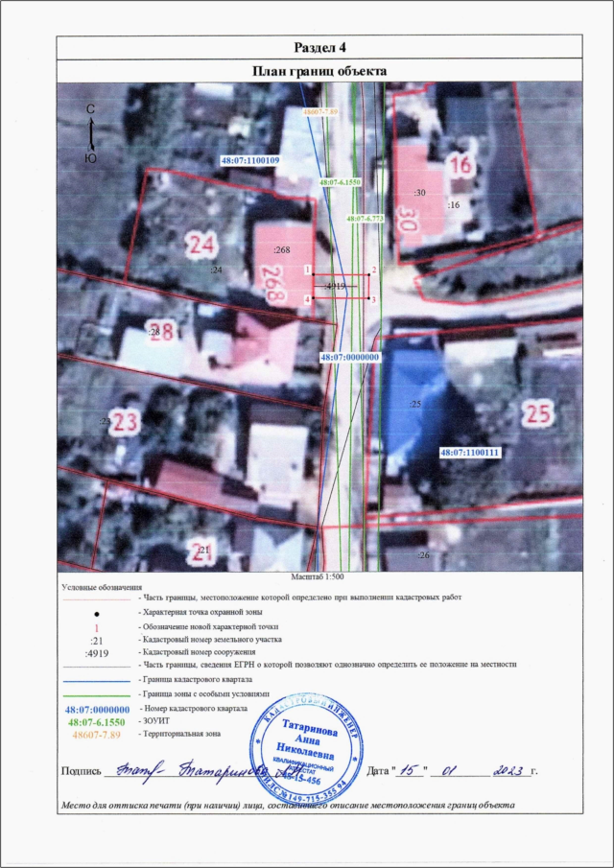Click the 48:07:1100109 quarter label on map

point(249,161)
